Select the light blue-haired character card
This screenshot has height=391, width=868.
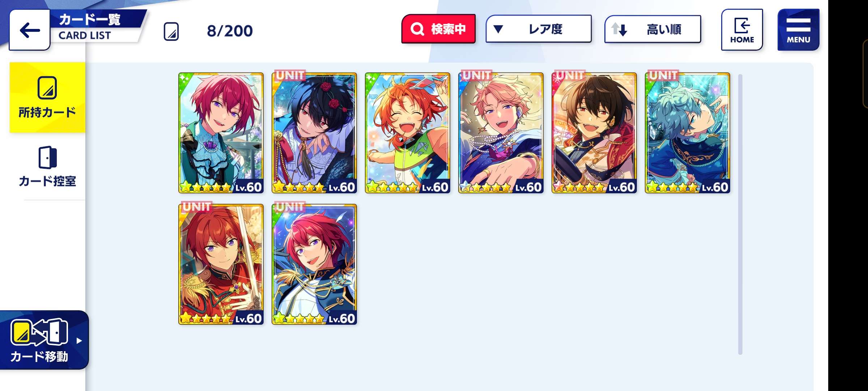[x=688, y=133]
